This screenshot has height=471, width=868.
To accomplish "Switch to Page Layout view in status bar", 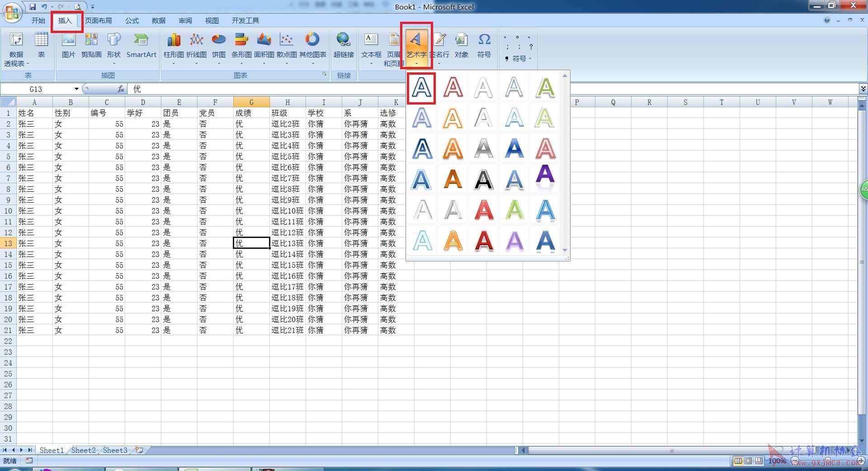I will (748, 461).
